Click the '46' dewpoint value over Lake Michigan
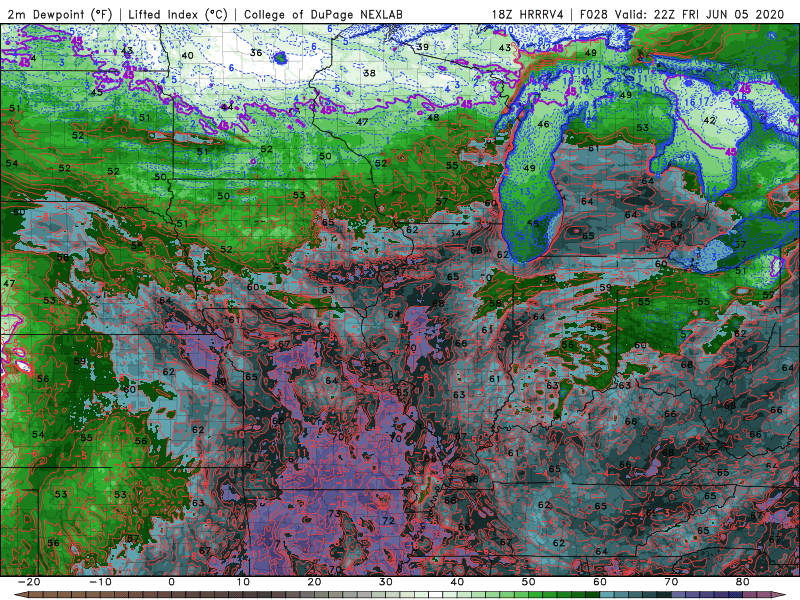Screen dimensions: 800x600 pos(543,124)
